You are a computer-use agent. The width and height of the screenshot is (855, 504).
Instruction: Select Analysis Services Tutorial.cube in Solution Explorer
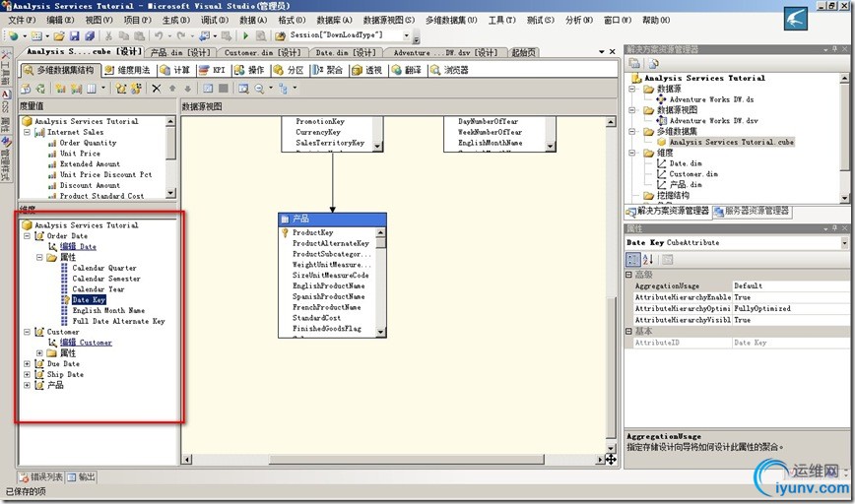tap(731, 142)
